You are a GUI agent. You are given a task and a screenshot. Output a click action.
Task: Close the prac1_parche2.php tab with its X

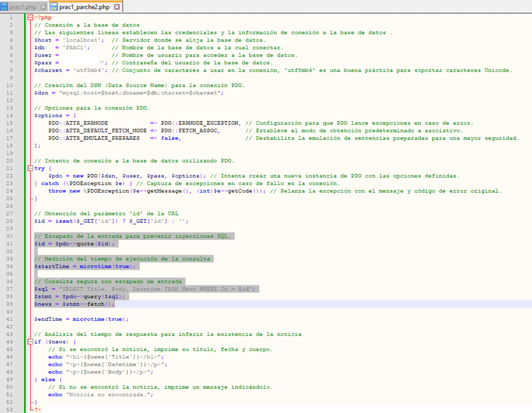(x=117, y=7)
